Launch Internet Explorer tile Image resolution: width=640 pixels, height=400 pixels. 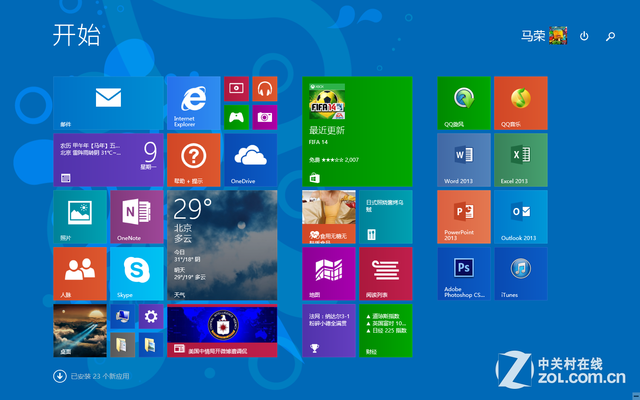[x=193, y=103]
